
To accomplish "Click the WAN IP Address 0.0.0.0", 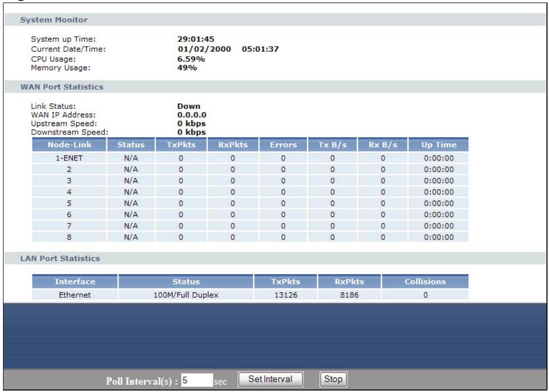I will 192,115.
